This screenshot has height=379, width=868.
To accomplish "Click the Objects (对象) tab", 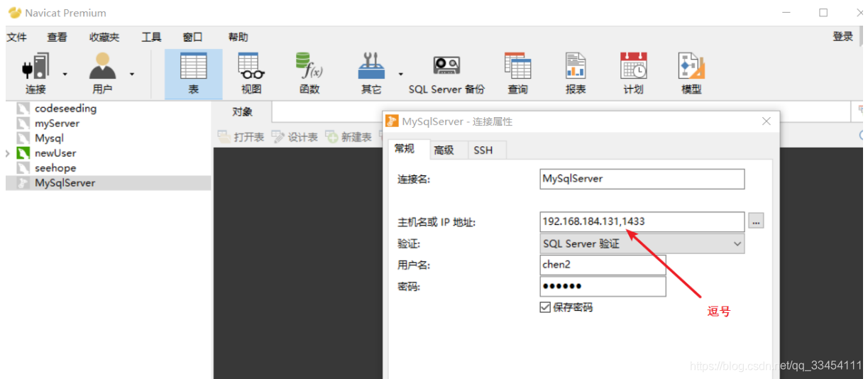I will pos(242,112).
